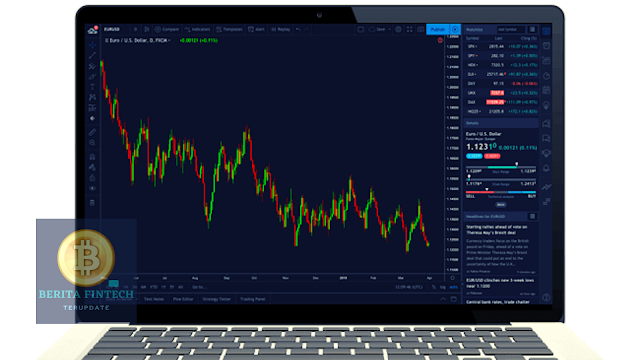This screenshot has height=360, width=640.
Task: Select the ruler measure tool
Action: 93,132
